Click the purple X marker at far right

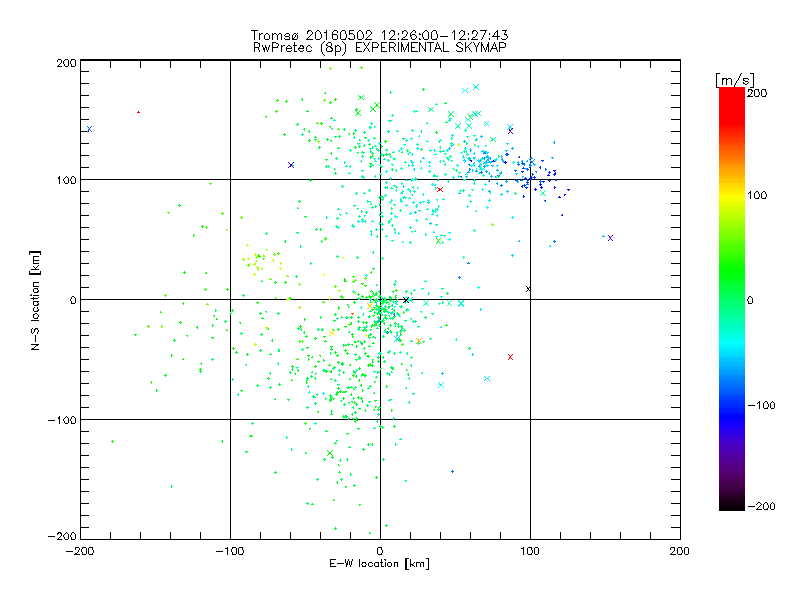pos(610,238)
